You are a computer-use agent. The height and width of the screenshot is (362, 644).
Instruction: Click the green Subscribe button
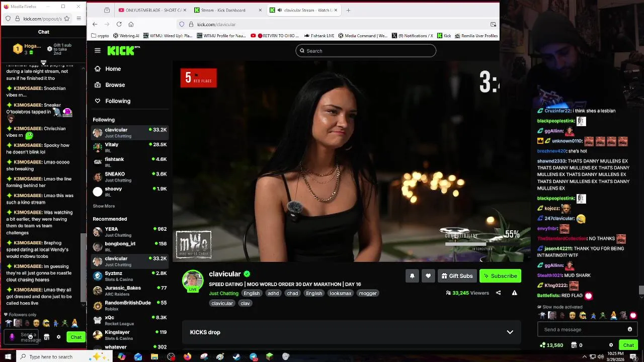point(500,276)
